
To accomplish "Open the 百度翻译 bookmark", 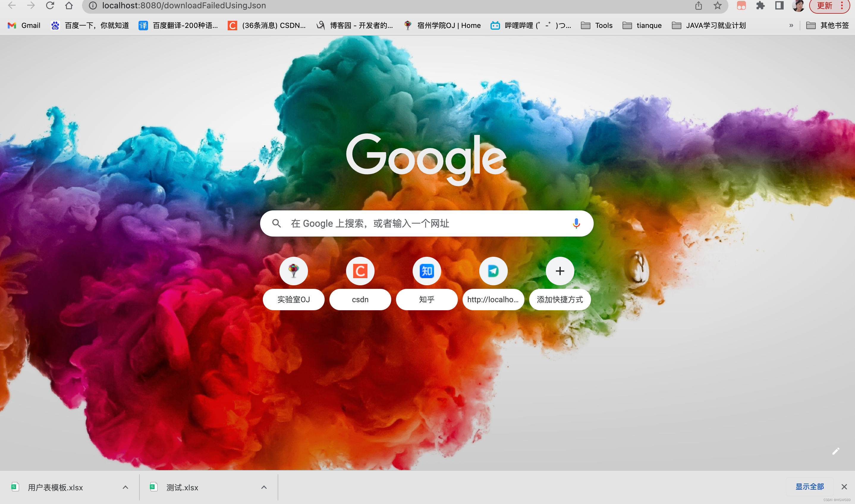I will 178,26.
